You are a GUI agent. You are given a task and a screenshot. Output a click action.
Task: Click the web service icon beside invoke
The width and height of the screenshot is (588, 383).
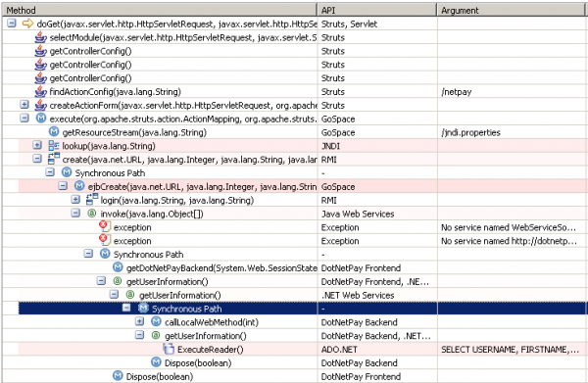pos(91,214)
